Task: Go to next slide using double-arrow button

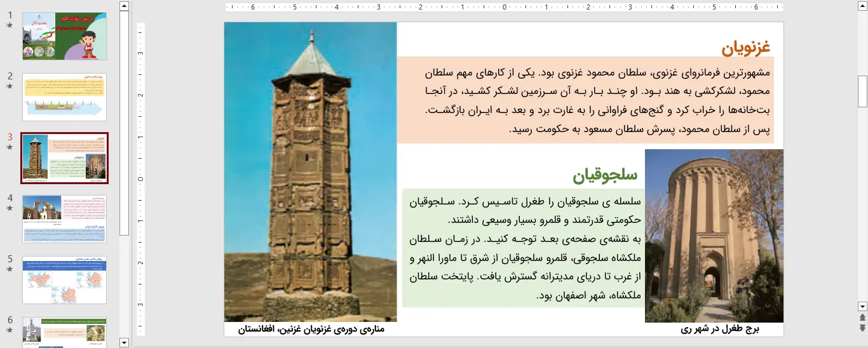Action: coord(862,328)
